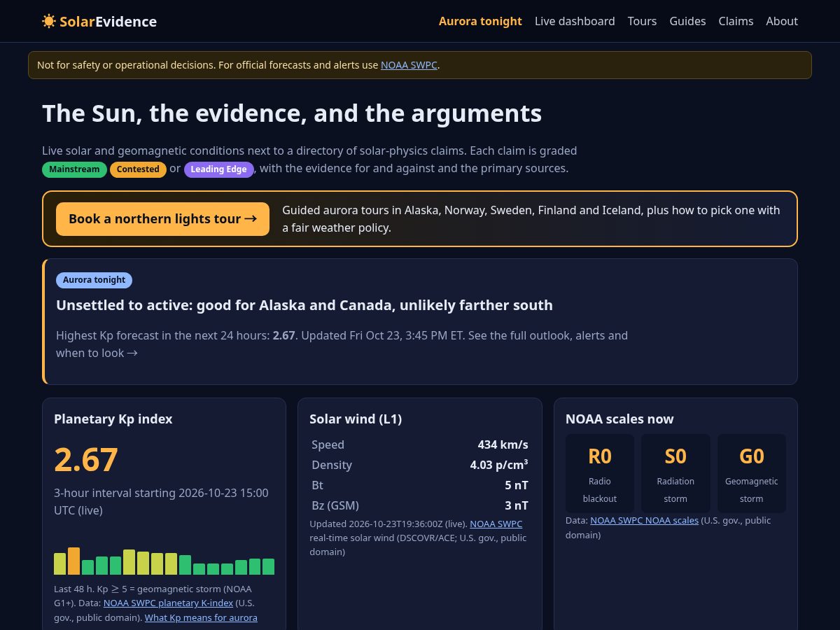Follow the NOAA SWPC link in the warning banner
Screen dimensions: 840x630
(x=409, y=65)
